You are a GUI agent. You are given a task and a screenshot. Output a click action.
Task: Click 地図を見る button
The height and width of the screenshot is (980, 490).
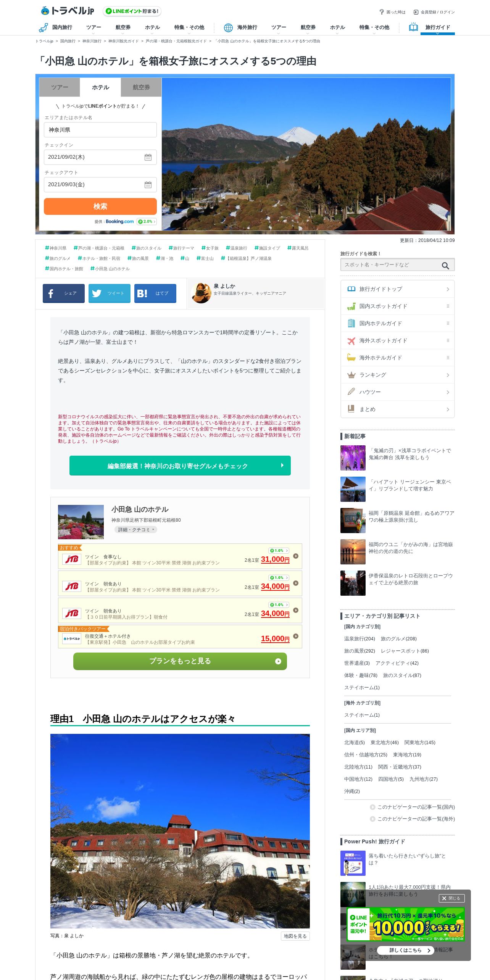click(295, 936)
